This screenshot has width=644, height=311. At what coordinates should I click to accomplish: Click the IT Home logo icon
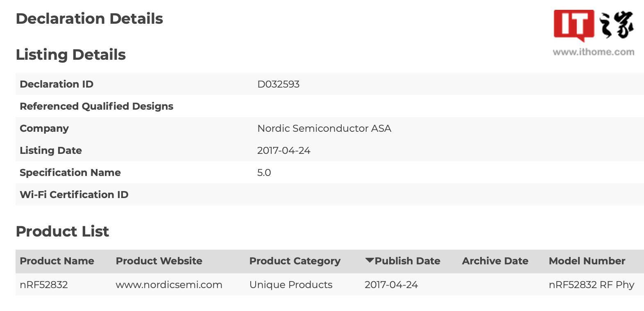click(x=594, y=25)
